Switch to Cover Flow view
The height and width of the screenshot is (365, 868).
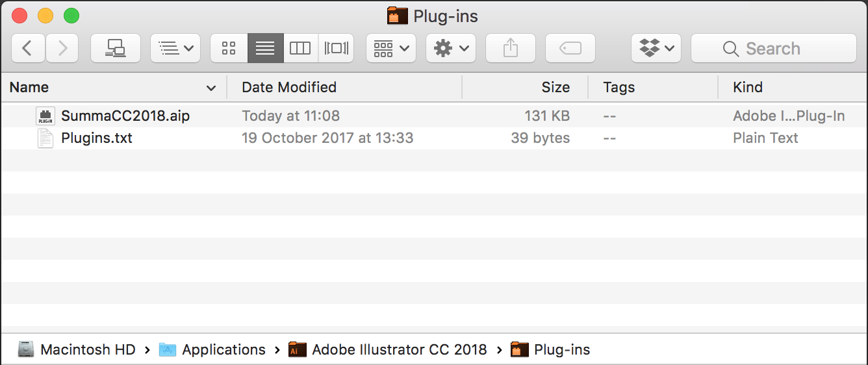click(336, 48)
